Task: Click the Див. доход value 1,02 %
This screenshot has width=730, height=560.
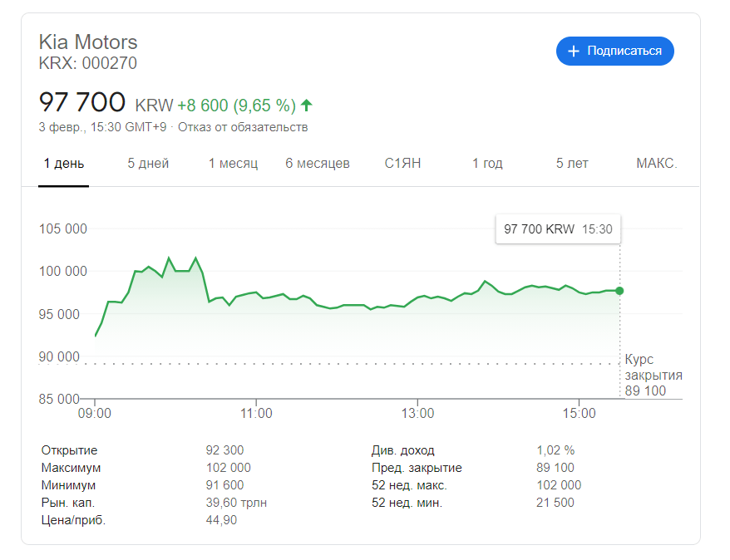Action: [555, 450]
